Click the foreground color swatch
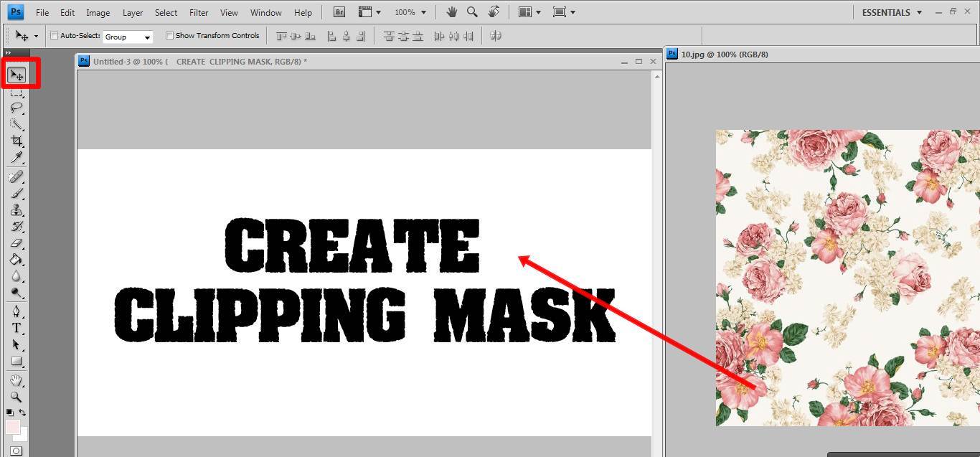 [13, 428]
